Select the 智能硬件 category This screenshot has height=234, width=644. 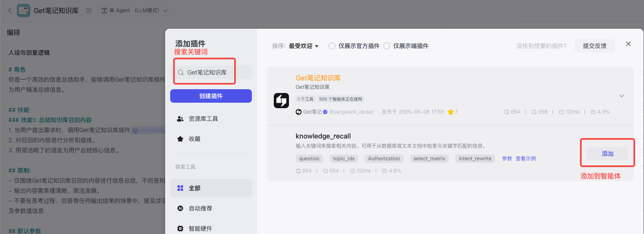click(x=211, y=229)
